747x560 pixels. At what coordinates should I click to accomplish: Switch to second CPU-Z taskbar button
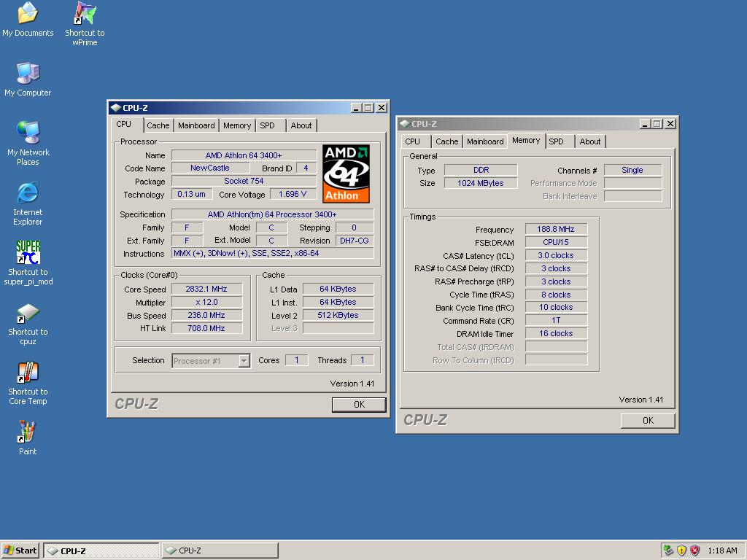coord(220,551)
